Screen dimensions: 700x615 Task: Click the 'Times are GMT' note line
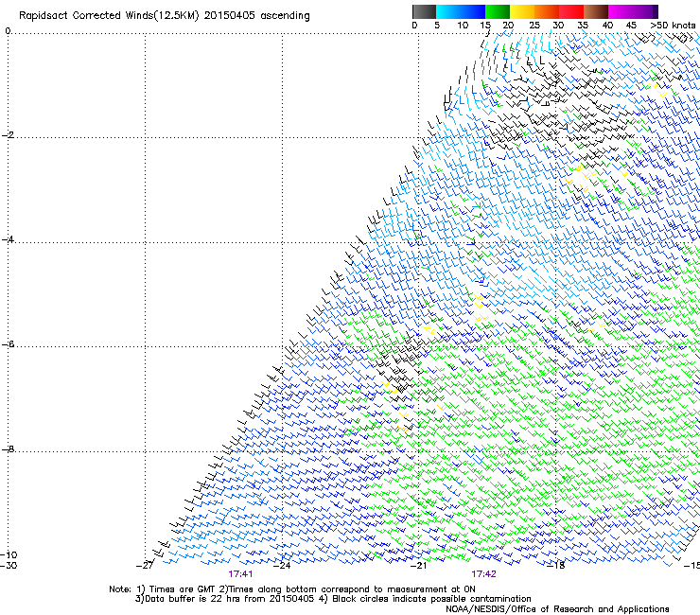coord(292,589)
